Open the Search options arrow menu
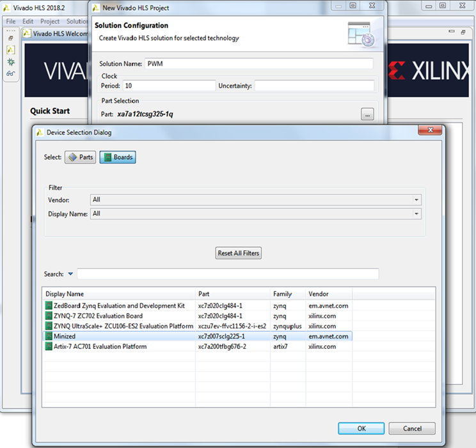The width and height of the screenshot is (476, 448). 70,274
